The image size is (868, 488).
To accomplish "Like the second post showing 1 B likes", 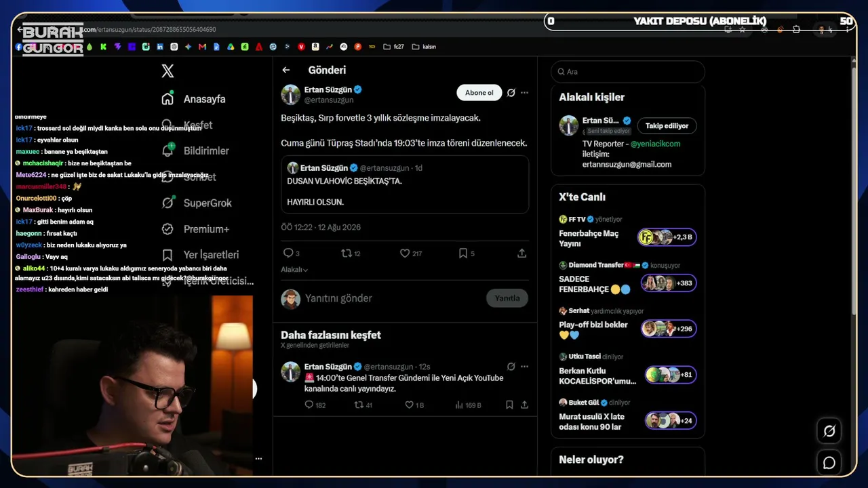I will pos(409,405).
